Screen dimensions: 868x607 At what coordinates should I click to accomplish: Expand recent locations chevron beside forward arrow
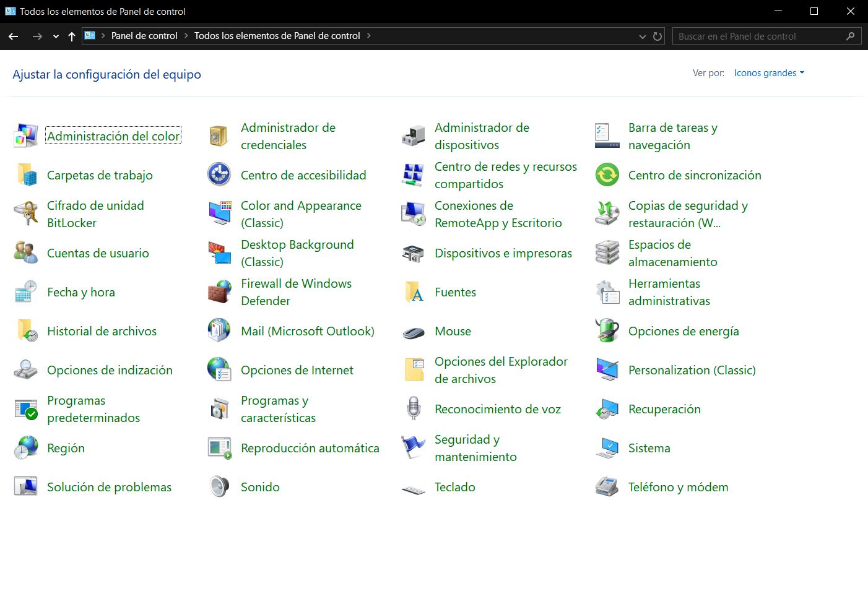tap(56, 37)
